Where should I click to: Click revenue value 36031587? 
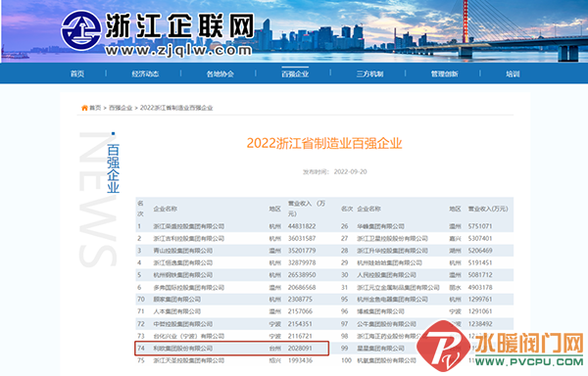click(302, 238)
